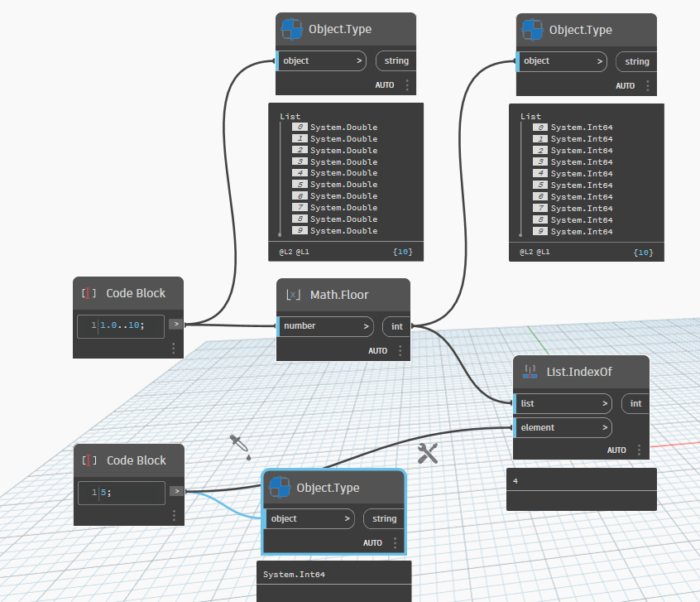This screenshot has height=602, width=700.
Task: Click the bracket icon on the 5; Code Block
Action: pyautogui.click(x=89, y=460)
